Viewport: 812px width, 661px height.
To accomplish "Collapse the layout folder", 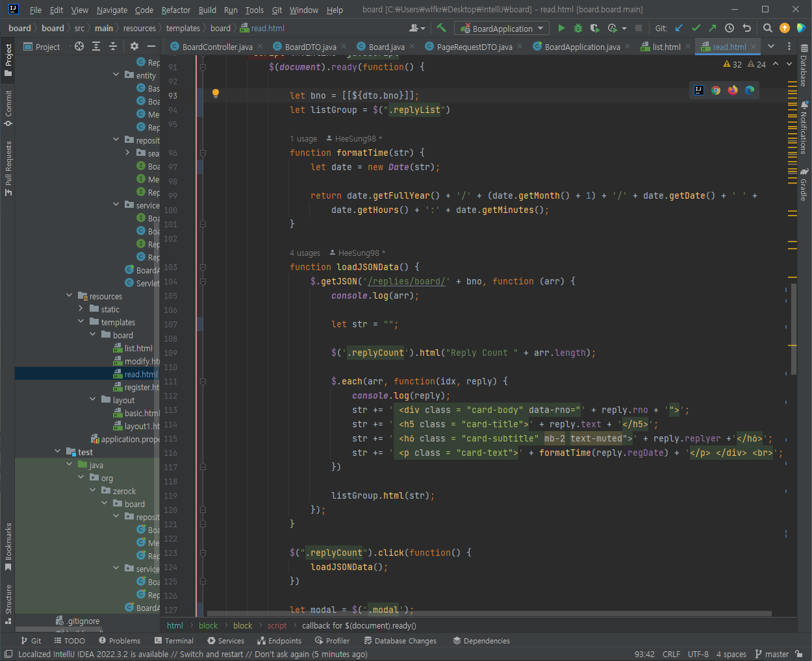I will 93,400.
